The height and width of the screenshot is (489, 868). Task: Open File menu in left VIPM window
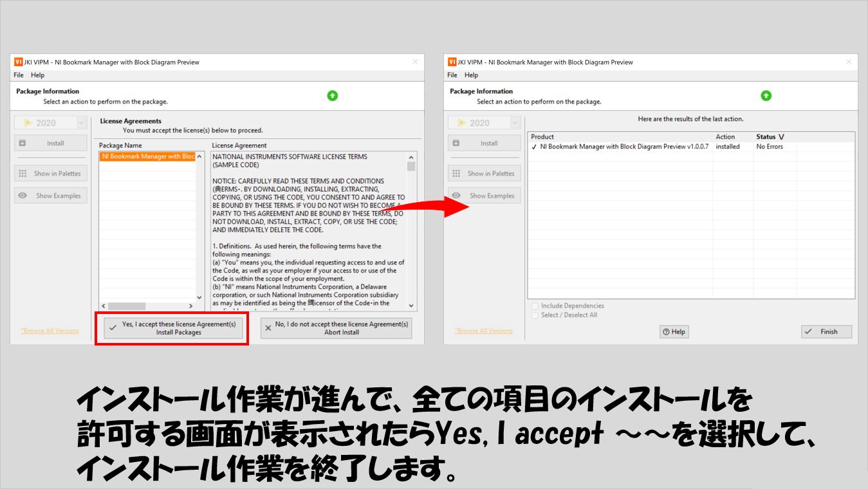click(x=19, y=75)
